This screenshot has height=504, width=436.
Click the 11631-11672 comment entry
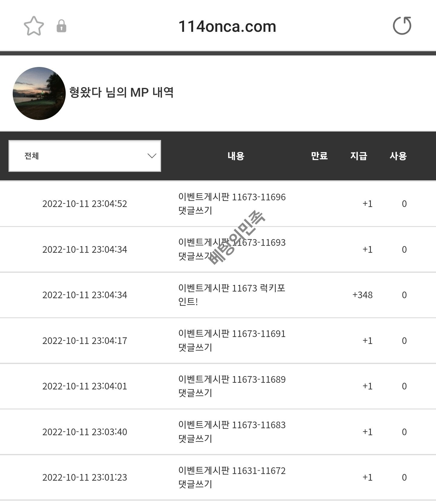pos(232,477)
